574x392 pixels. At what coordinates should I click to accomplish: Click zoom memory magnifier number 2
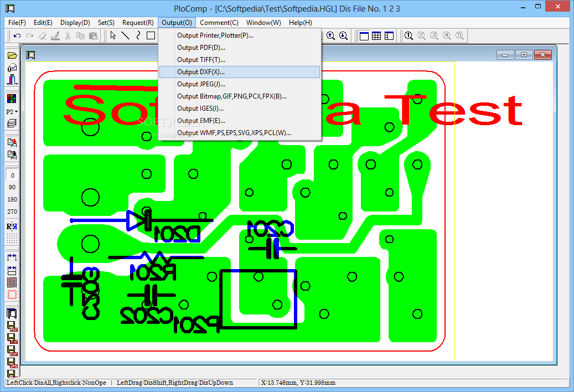pyautogui.click(x=421, y=36)
